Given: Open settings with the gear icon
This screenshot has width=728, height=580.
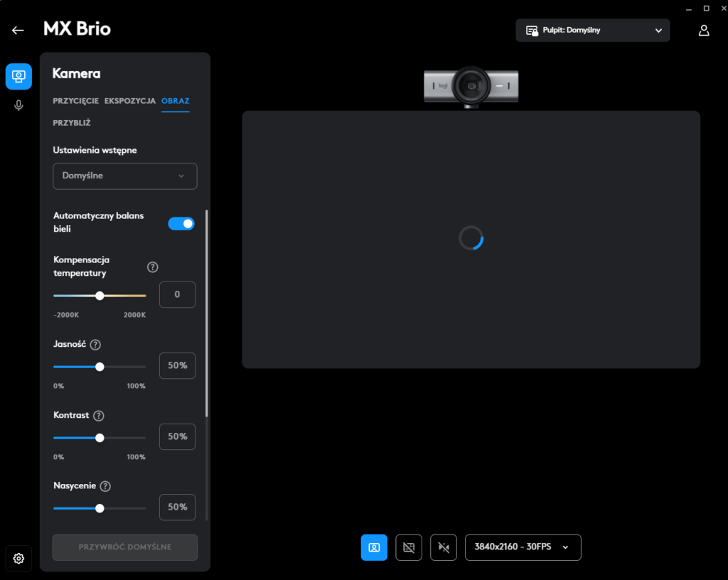Looking at the screenshot, I should click(18, 558).
